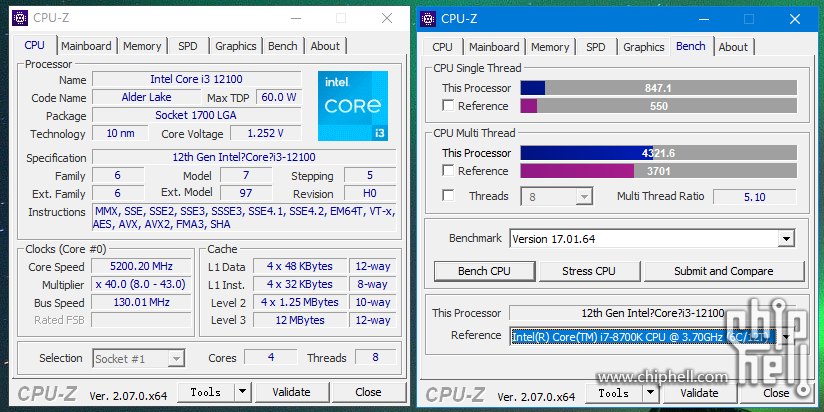Click the Bench CPU button

[485, 271]
